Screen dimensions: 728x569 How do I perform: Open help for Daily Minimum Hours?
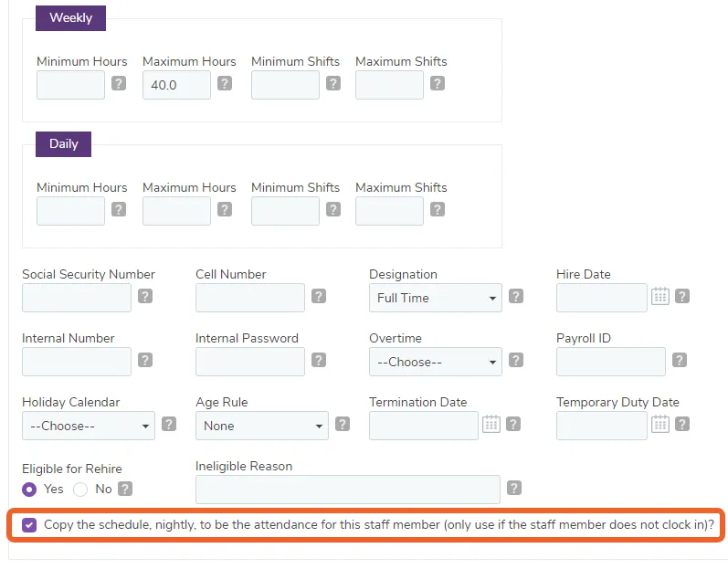pos(119,209)
